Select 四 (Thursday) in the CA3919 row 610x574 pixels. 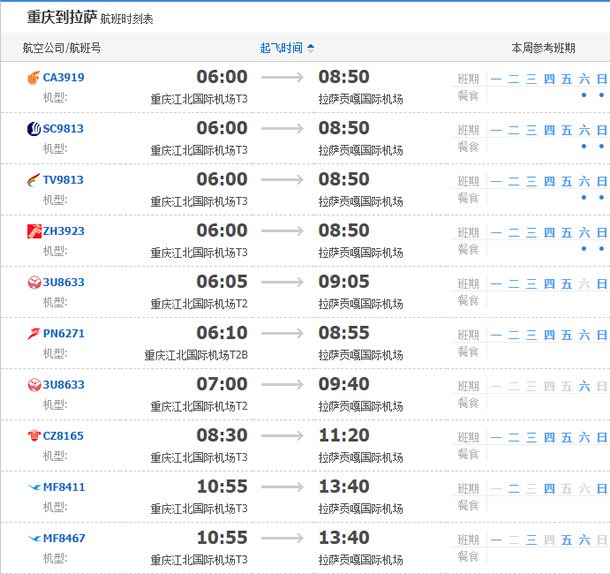pos(549,78)
